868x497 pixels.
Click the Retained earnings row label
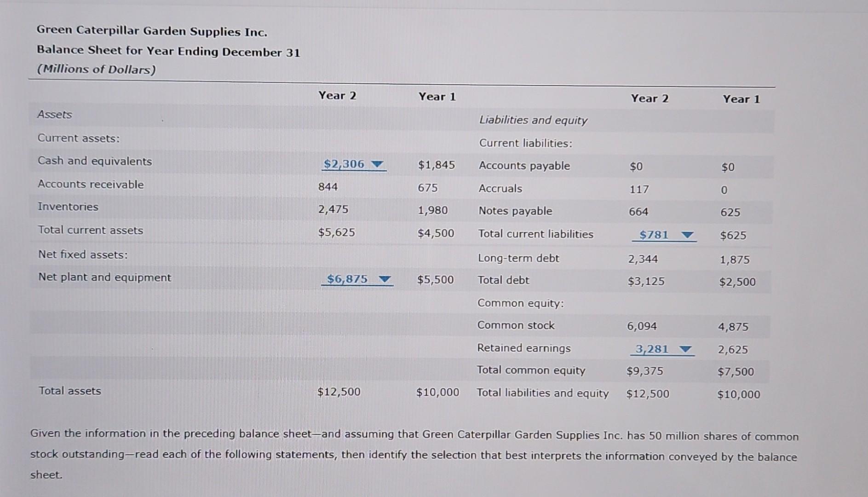524,348
